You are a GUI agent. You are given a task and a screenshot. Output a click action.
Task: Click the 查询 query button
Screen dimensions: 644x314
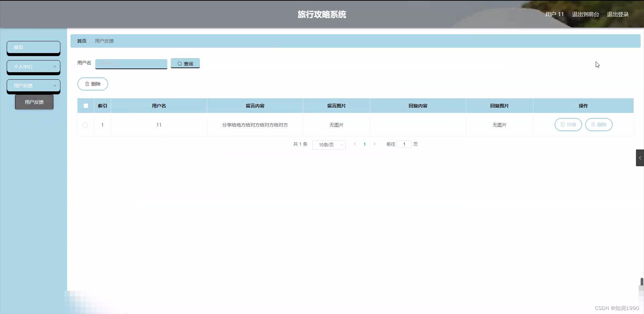coord(185,63)
